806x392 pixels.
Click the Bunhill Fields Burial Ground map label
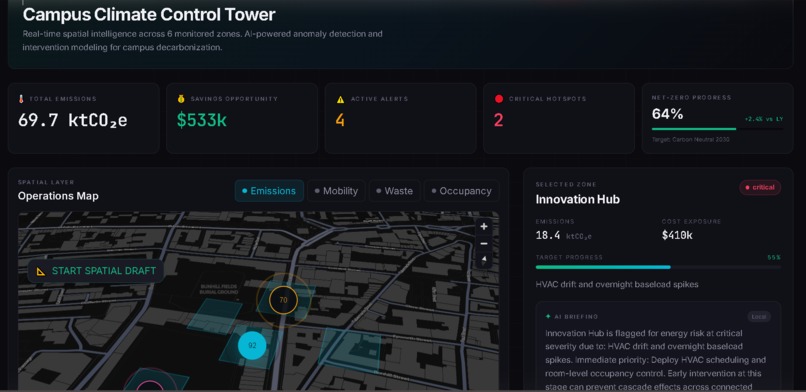(219, 288)
